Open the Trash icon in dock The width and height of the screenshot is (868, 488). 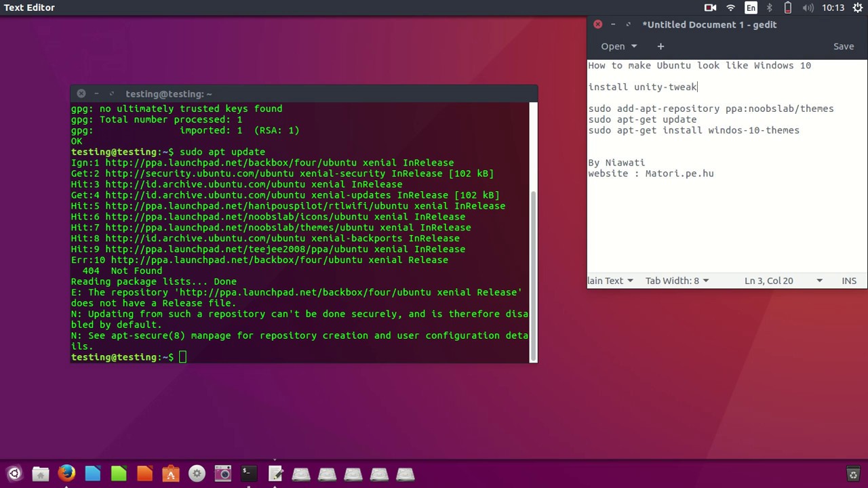[x=853, y=474]
